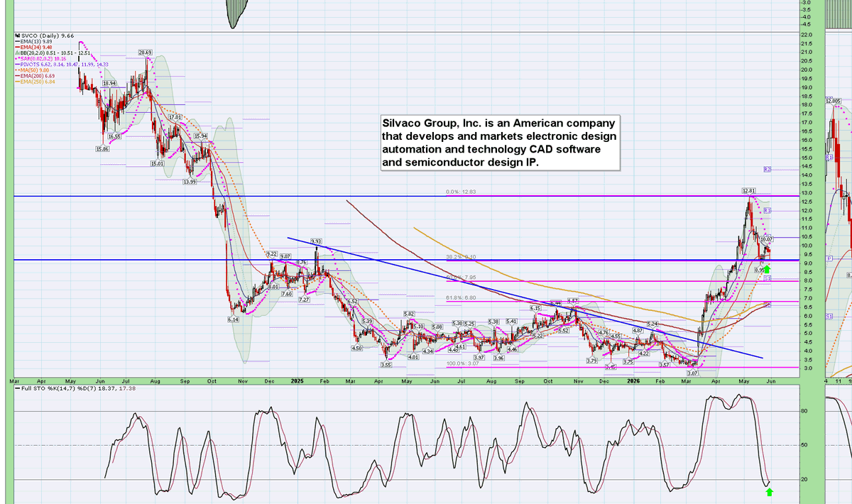Click the 12.805 label in right-side chart
The image size is (852, 504).
coord(834,102)
